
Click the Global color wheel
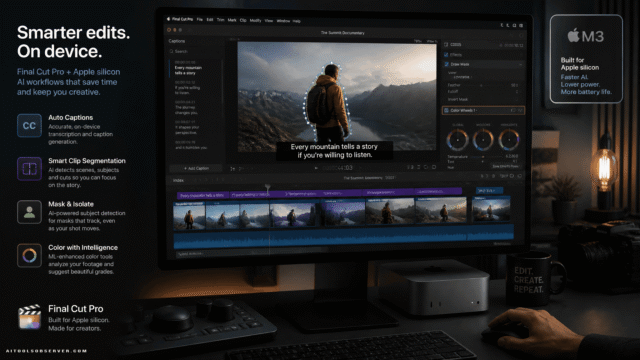pos(457,140)
